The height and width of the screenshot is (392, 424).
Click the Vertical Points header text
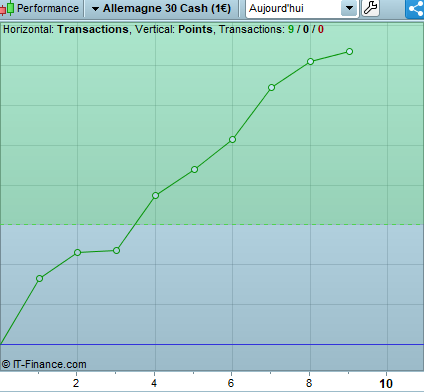(x=174, y=29)
